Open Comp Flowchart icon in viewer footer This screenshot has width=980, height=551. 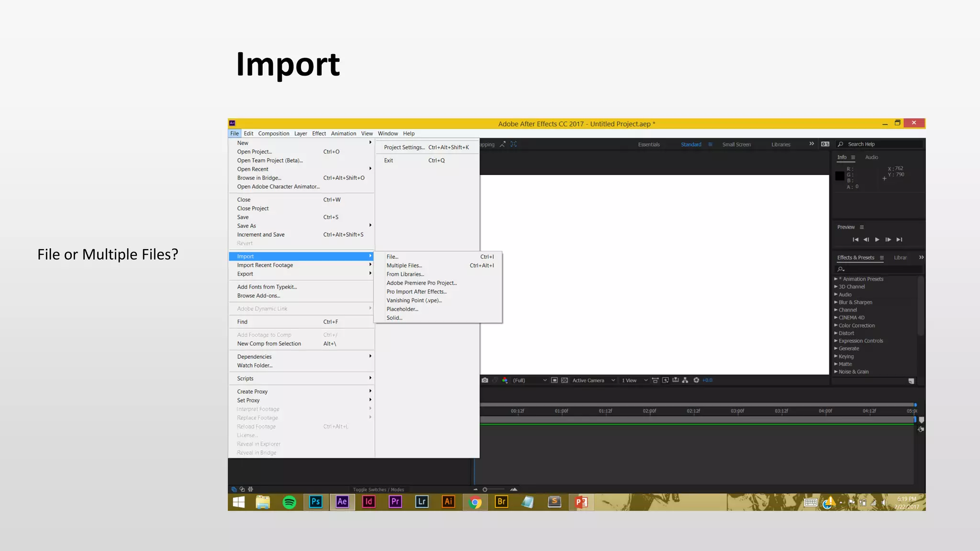tap(685, 380)
